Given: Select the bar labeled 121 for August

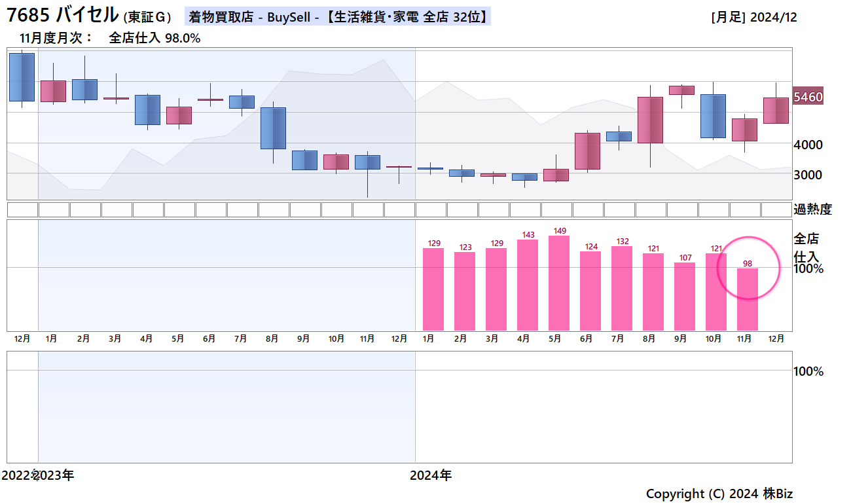Looking at the screenshot, I should [653, 292].
